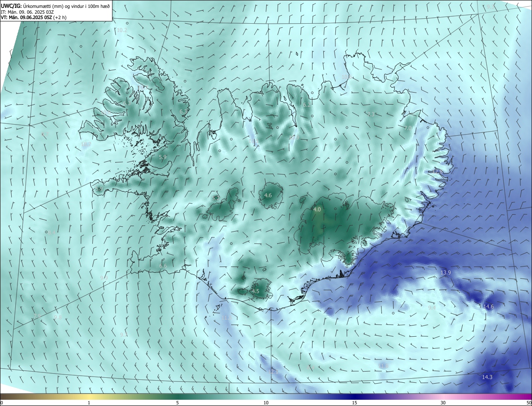Click the UWC/IG title line in header
This screenshot has width=532, height=406.
point(55,6)
